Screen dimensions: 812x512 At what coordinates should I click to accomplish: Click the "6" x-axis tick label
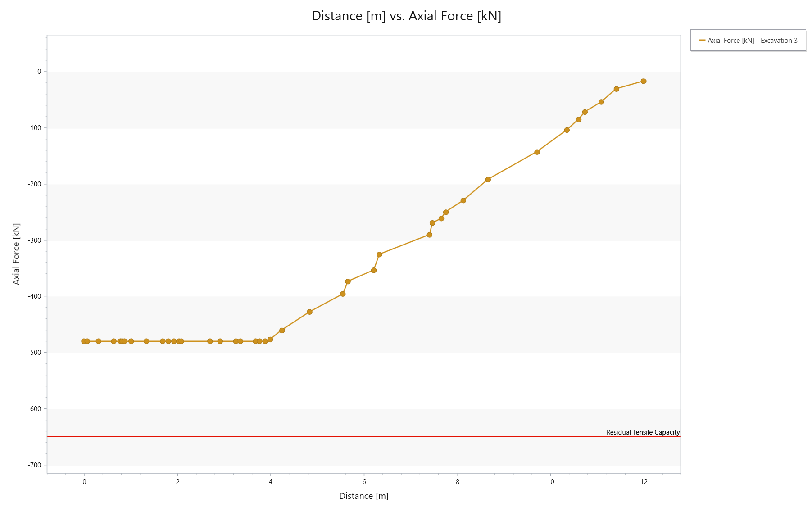(364, 482)
